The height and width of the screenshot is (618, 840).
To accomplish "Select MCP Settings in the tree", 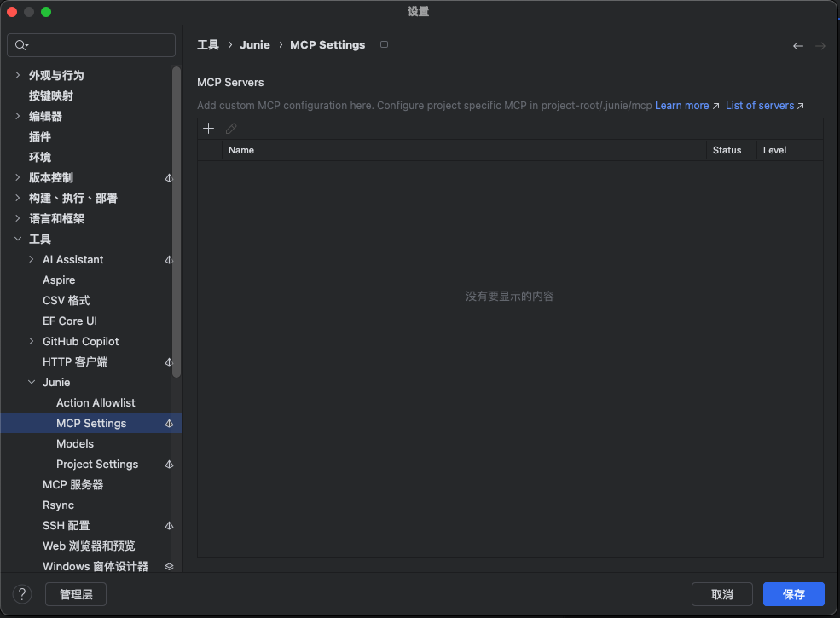I will point(91,423).
